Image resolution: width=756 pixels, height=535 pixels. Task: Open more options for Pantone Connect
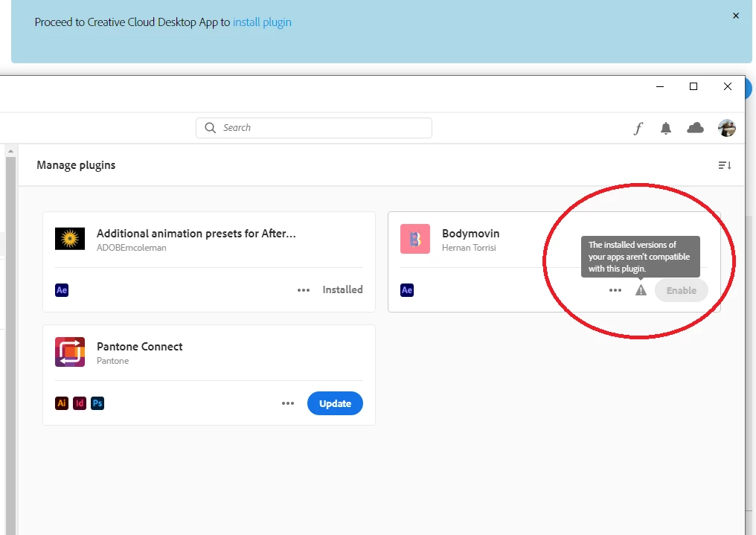click(x=288, y=403)
